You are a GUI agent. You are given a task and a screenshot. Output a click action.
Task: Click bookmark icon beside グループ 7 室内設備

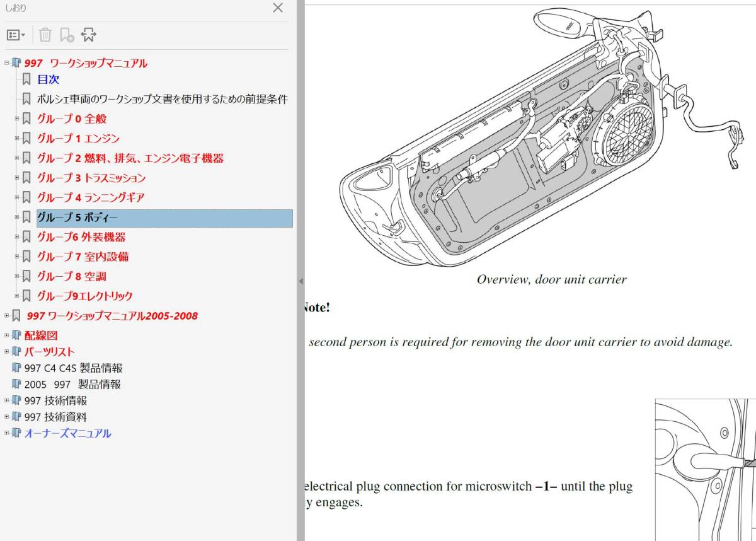click(x=26, y=257)
